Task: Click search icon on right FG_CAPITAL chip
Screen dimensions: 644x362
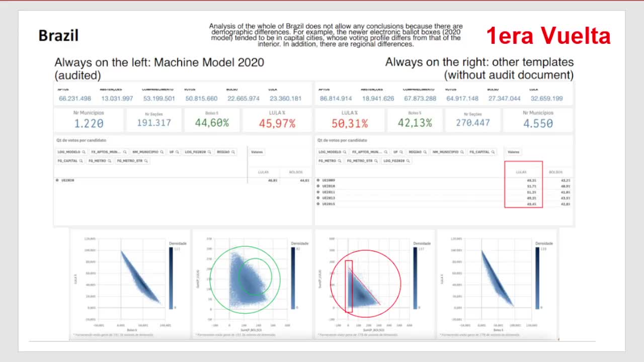Action: click(x=493, y=152)
